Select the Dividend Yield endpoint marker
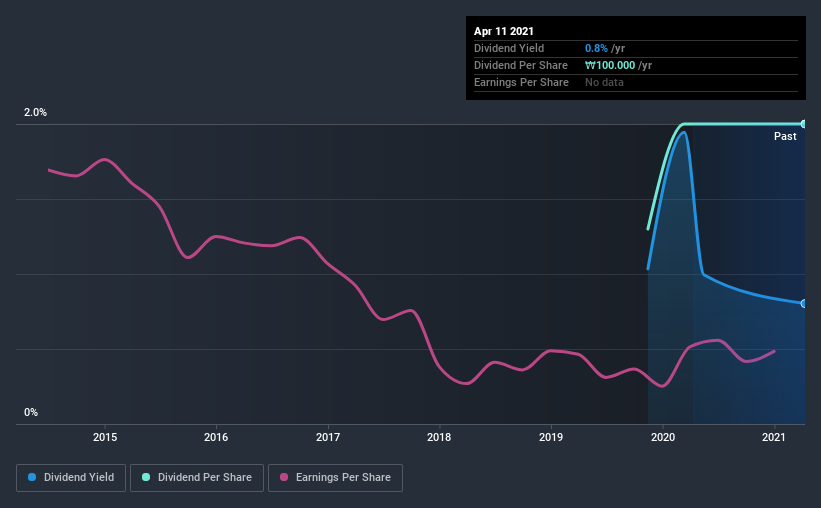The height and width of the screenshot is (508, 821). coord(804,303)
